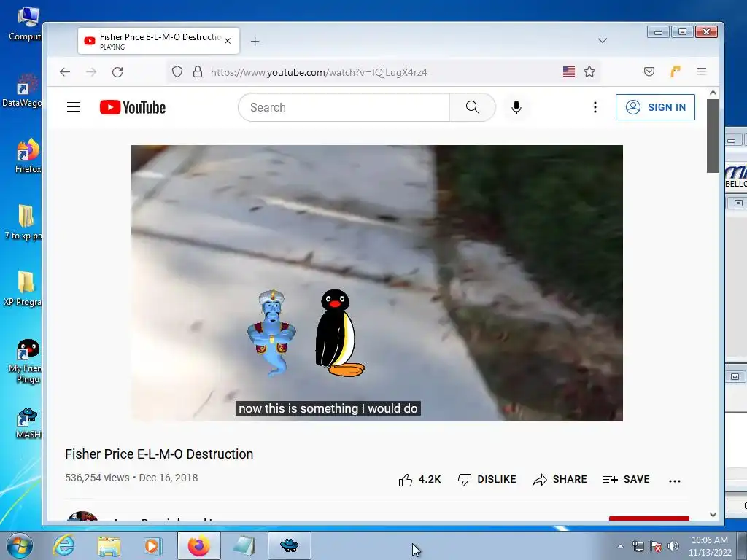The width and height of the screenshot is (747, 560).
Task: Select the Fisher Price E-L-M-O Destruction tab
Action: point(158,41)
